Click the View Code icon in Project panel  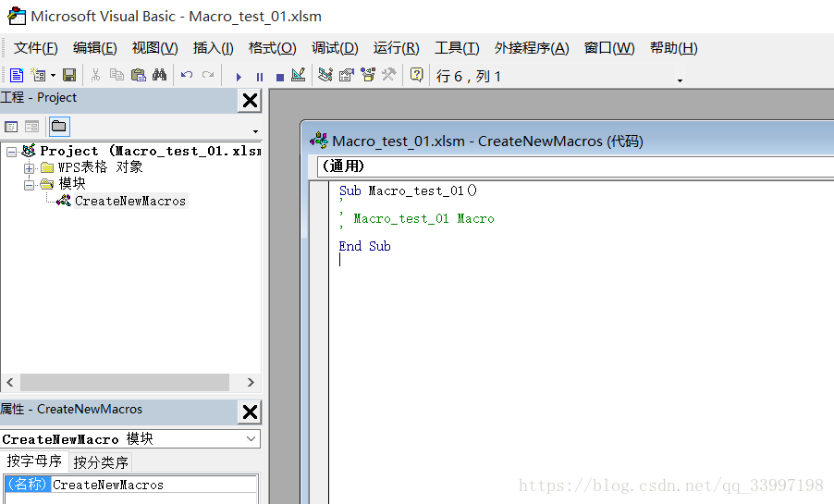point(11,127)
